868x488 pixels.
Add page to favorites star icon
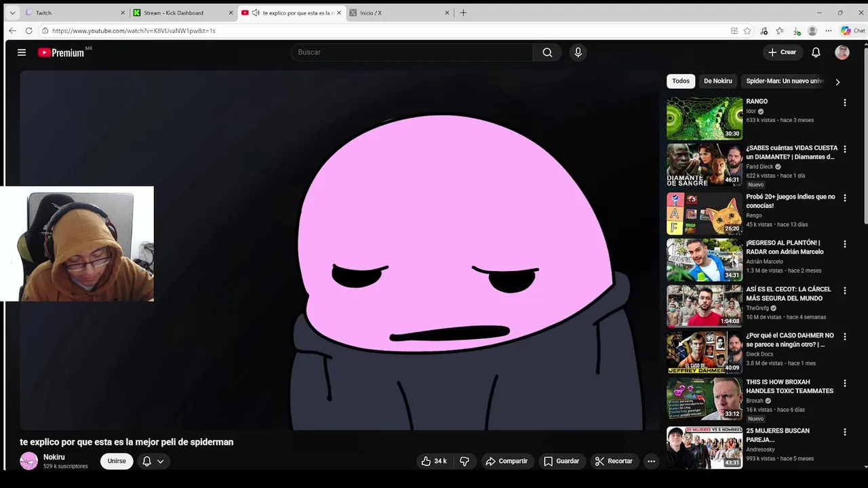747,30
